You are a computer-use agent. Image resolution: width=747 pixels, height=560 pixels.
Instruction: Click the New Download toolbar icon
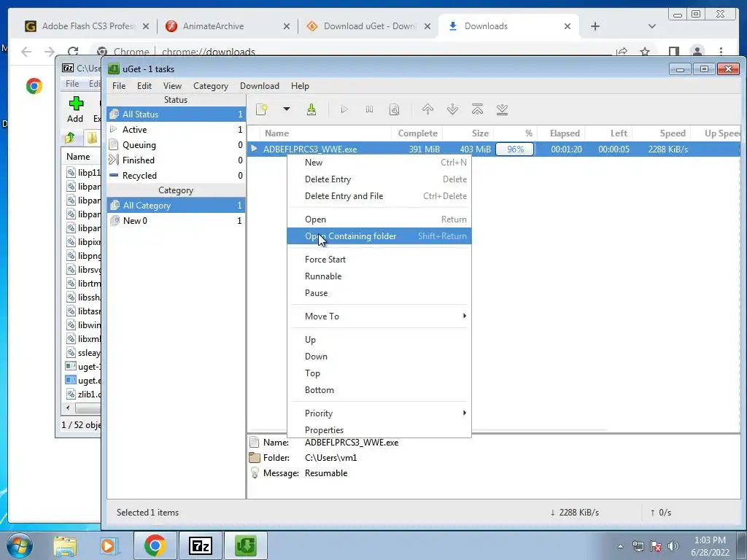(x=262, y=109)
